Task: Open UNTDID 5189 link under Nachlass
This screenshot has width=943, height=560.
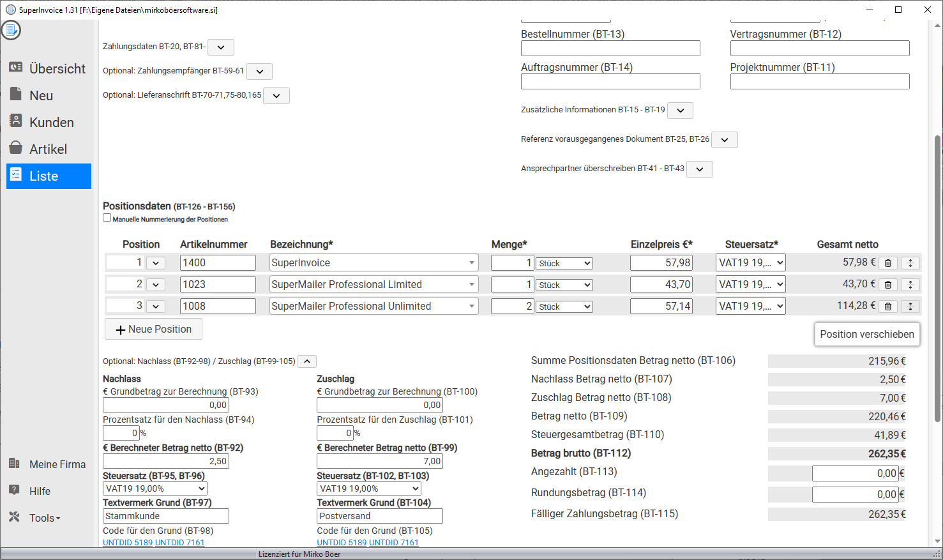Action: click(128, 542)
